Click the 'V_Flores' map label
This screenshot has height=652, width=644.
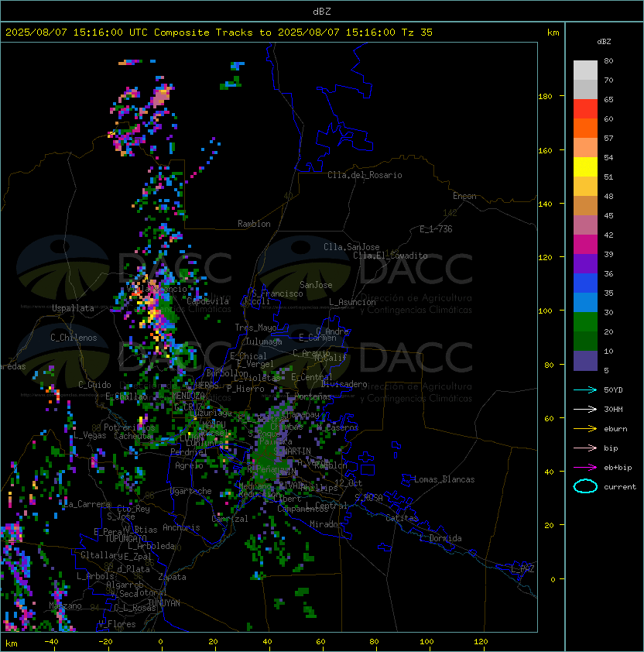(117, 624)
